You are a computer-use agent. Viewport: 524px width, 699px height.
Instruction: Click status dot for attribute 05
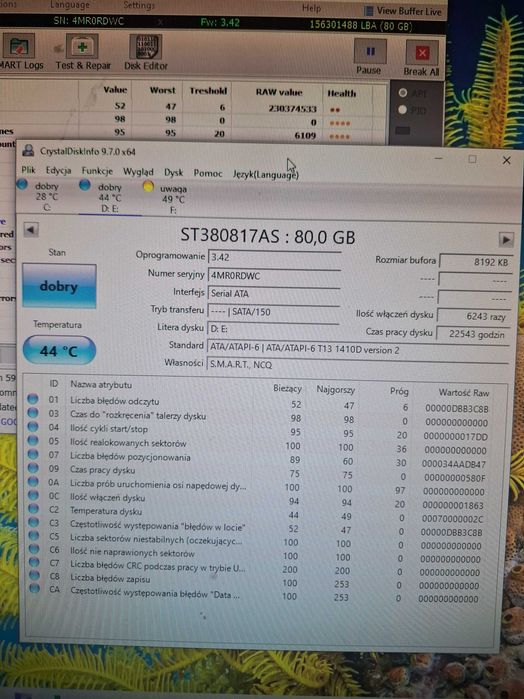click(x=33, y=440)
